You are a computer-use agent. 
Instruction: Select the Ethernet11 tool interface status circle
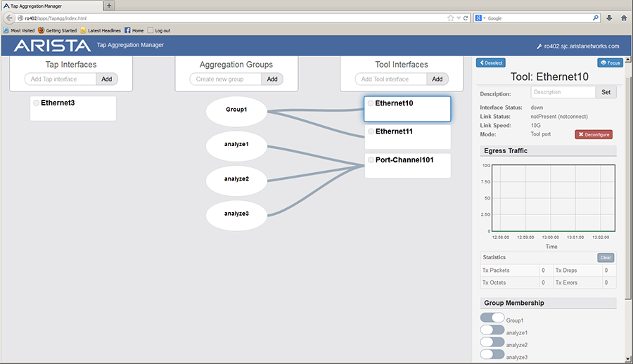tap(371, 131)
